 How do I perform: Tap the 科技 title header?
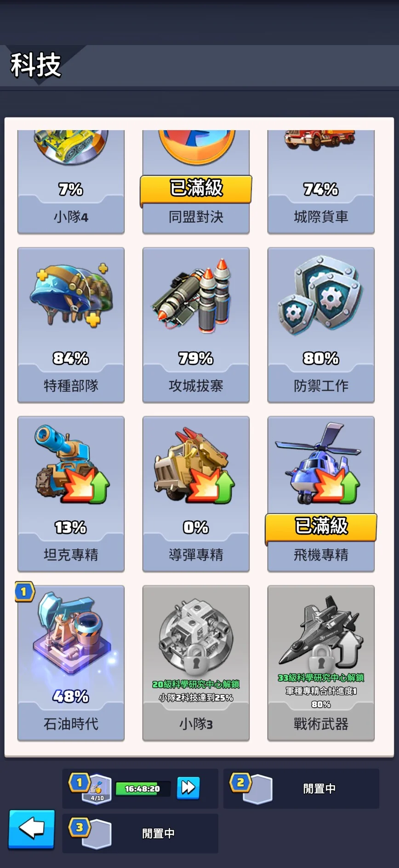[36, 65]
